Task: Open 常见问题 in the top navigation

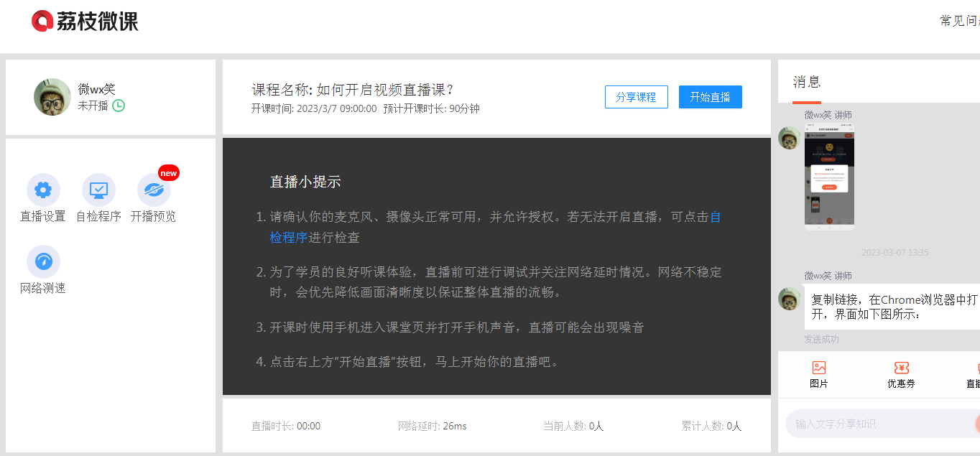Action: (x=959, y=21)
